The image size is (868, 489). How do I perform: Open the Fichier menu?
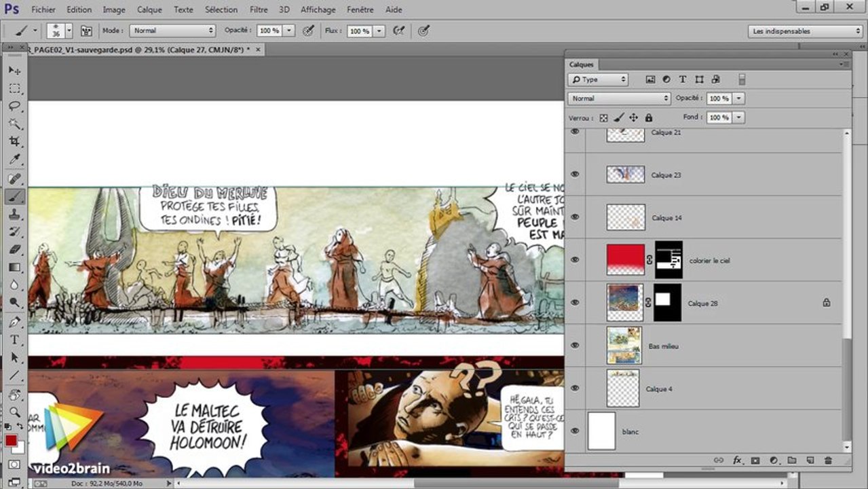pyautogui.click(x=43, y=10)
